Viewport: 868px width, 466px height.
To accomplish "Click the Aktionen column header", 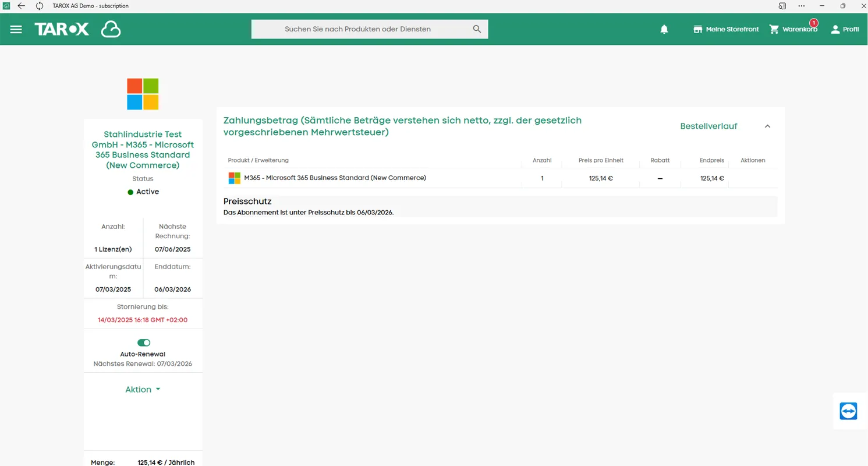I will point(753,160).
